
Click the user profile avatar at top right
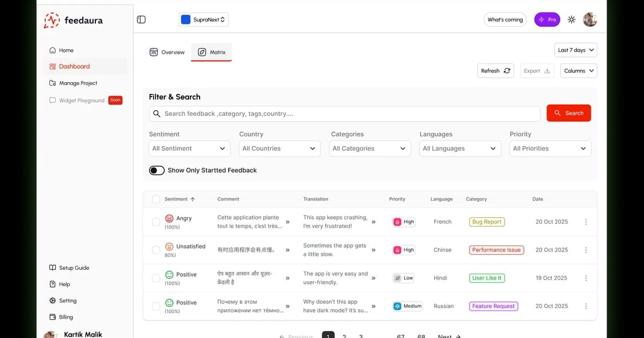[590, 20]
